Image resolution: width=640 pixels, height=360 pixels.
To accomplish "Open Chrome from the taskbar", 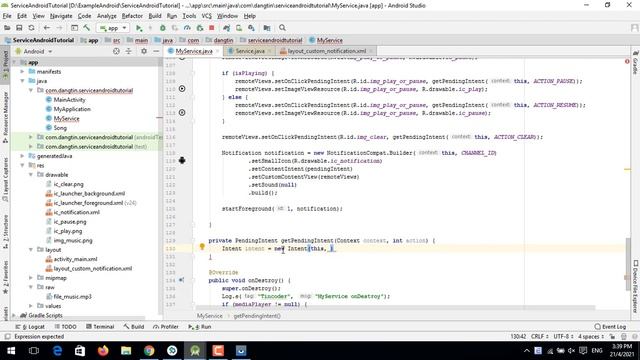I will pyautogui.click(x=149, y=351).
